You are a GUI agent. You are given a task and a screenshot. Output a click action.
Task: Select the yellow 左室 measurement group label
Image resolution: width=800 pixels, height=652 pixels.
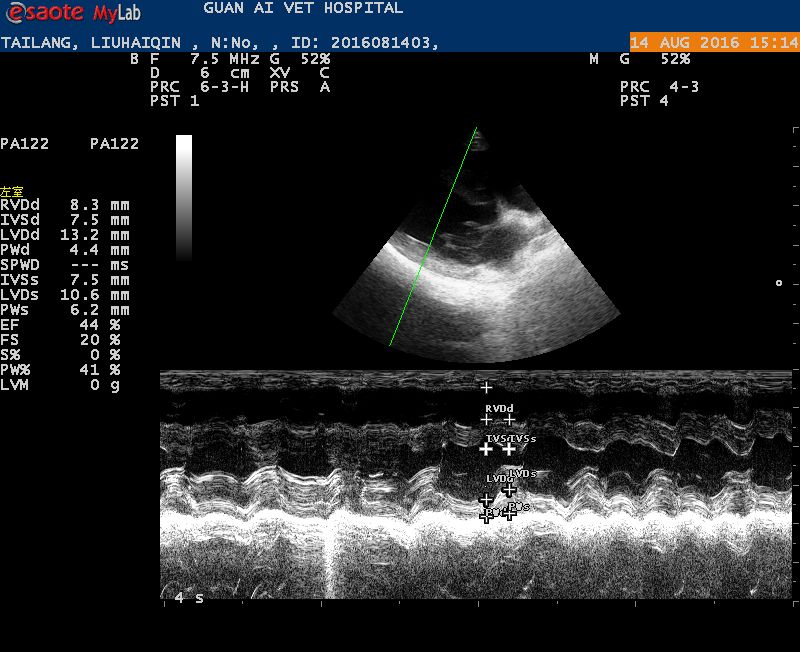12,192
